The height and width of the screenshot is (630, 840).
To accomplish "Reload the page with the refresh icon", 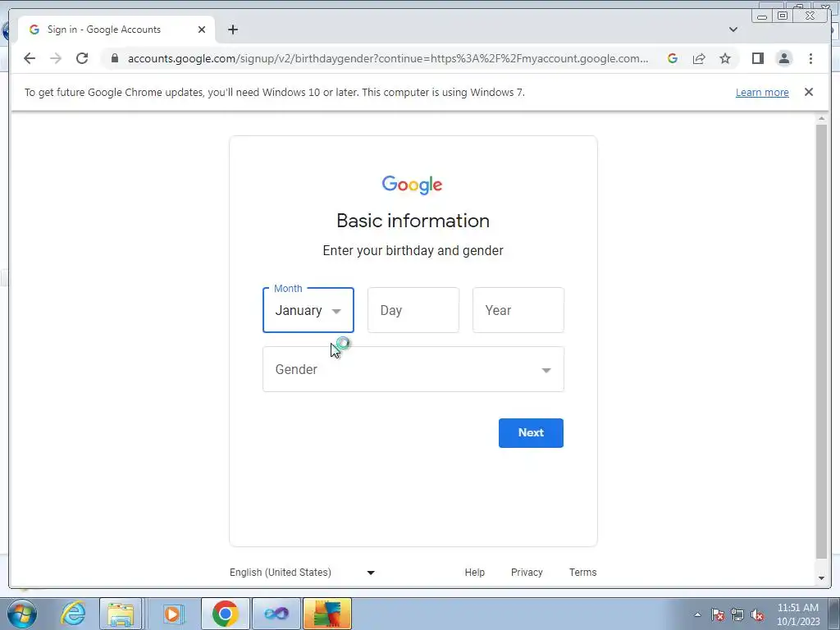I will point(82,58).
